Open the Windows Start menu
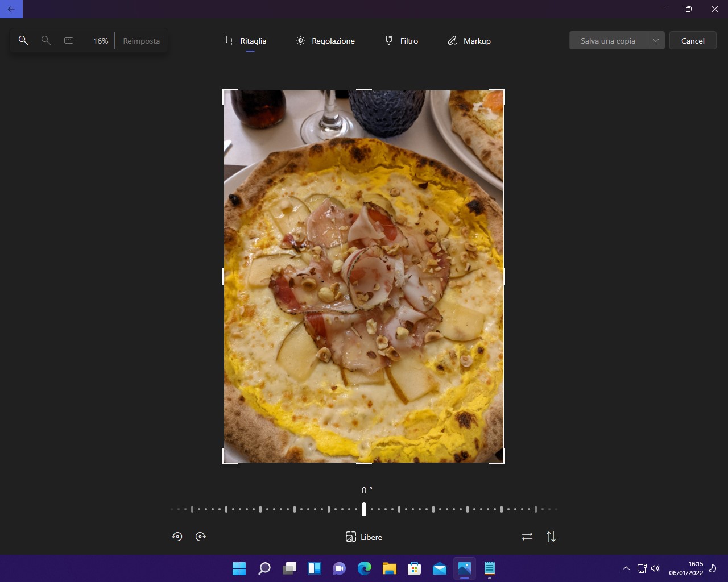Screen dimensions: 728x582 click(239, 568)
